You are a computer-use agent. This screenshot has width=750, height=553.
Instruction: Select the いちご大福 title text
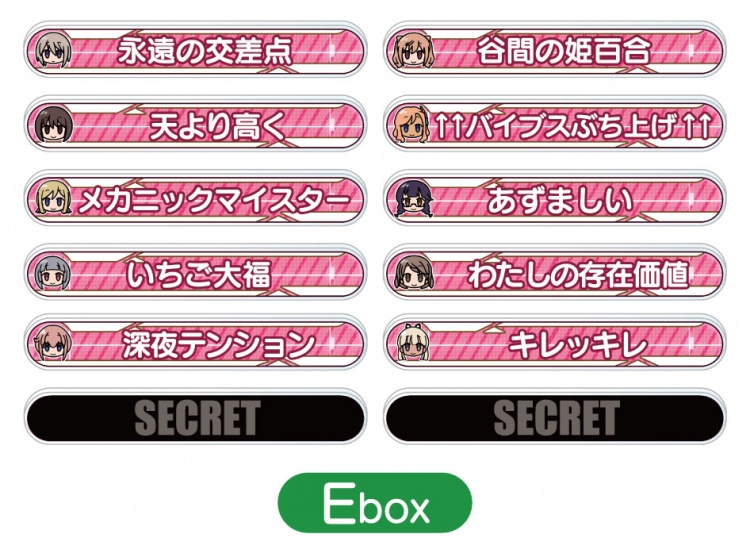pyautogui.click(x=199, y=274)
